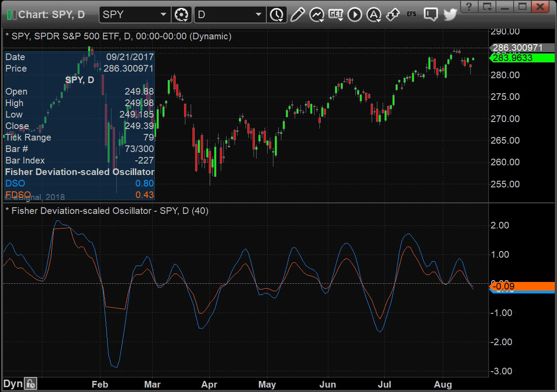Open the EFS scripts icon

(x=411, y=15)
